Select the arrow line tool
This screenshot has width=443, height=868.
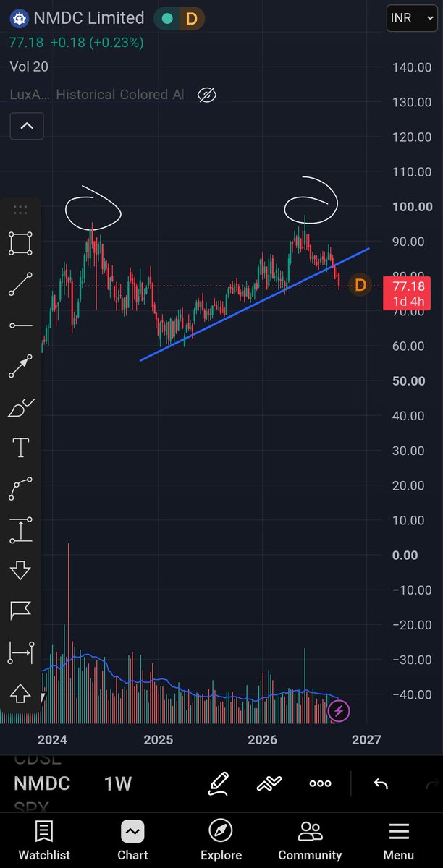(x=20, y=367)
